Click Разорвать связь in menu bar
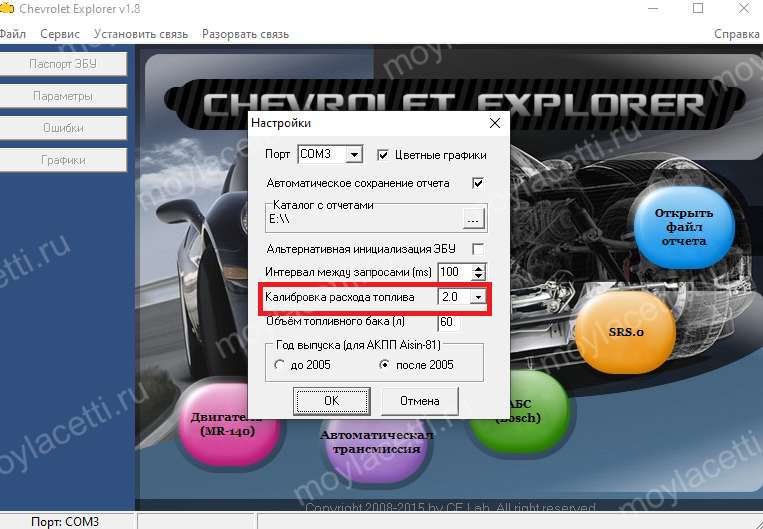This screenshot has width=763, height=529. [x=245, y=34]
